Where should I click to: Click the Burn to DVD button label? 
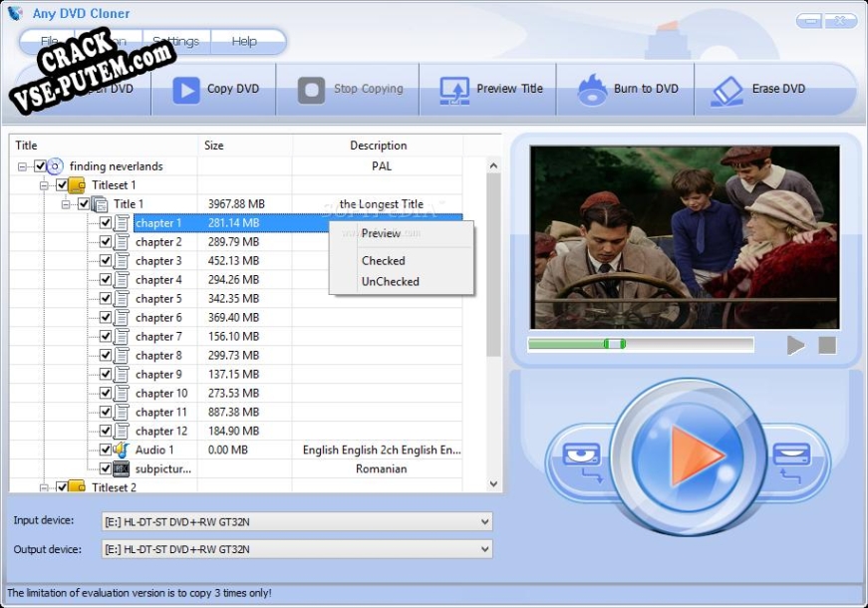(x=646, y=89)
